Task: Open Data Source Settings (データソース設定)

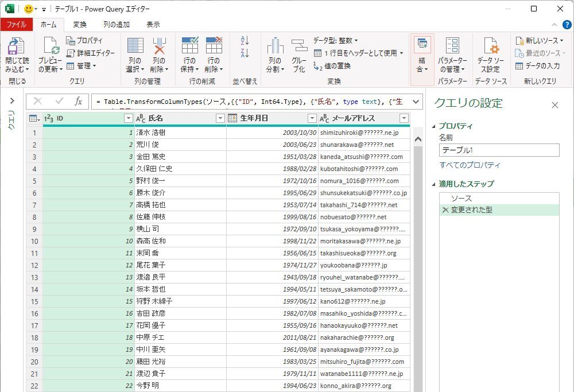Action: (x=491, y=46)
